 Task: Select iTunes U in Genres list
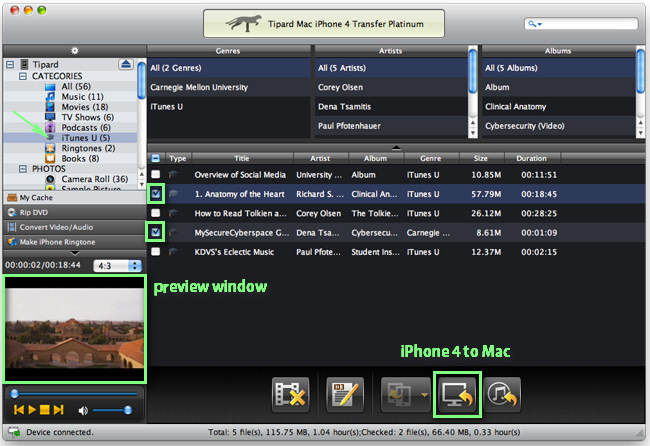coord(229,107)
